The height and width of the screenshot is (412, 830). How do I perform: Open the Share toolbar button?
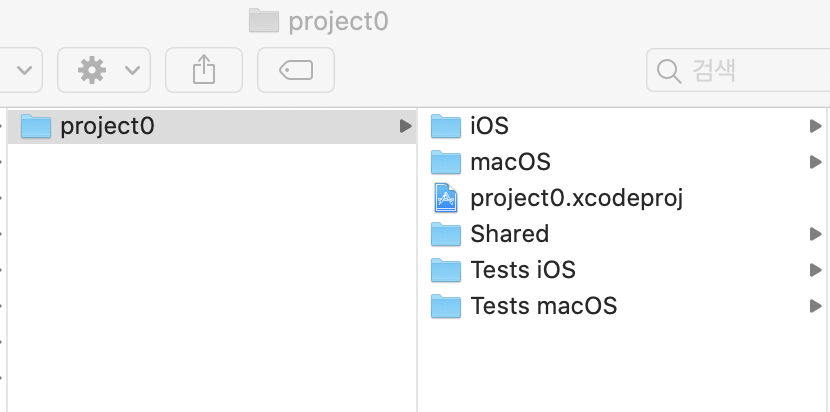tap(203, 69)
